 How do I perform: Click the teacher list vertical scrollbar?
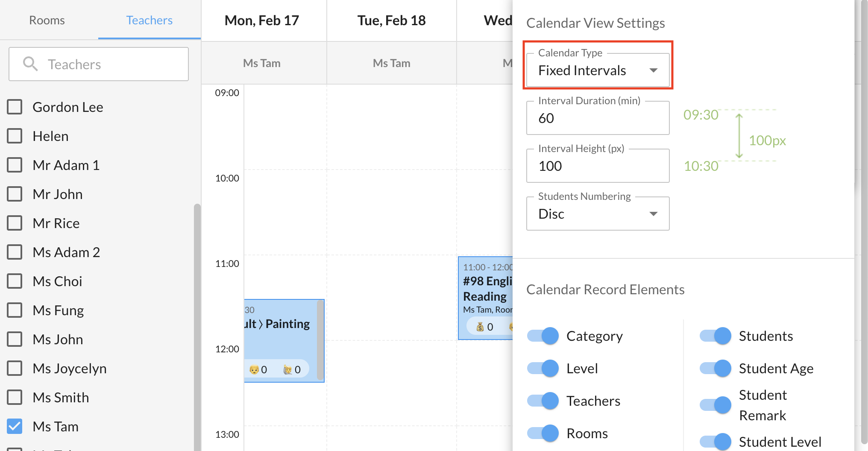click(197, 325)
